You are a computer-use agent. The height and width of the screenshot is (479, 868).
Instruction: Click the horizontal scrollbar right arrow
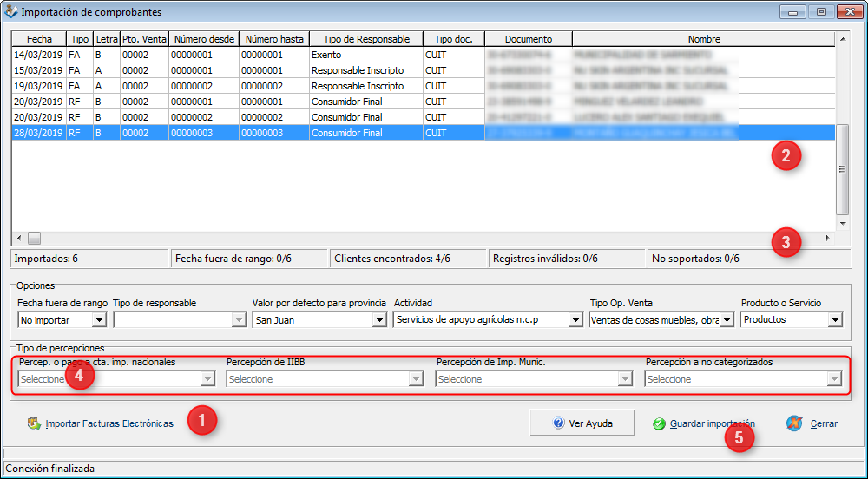(x=827, y=238)
